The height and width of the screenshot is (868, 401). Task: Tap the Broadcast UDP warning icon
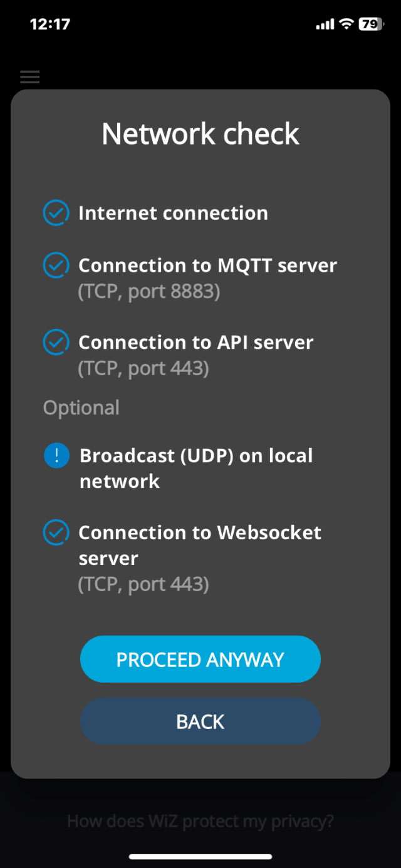[56, 456]
